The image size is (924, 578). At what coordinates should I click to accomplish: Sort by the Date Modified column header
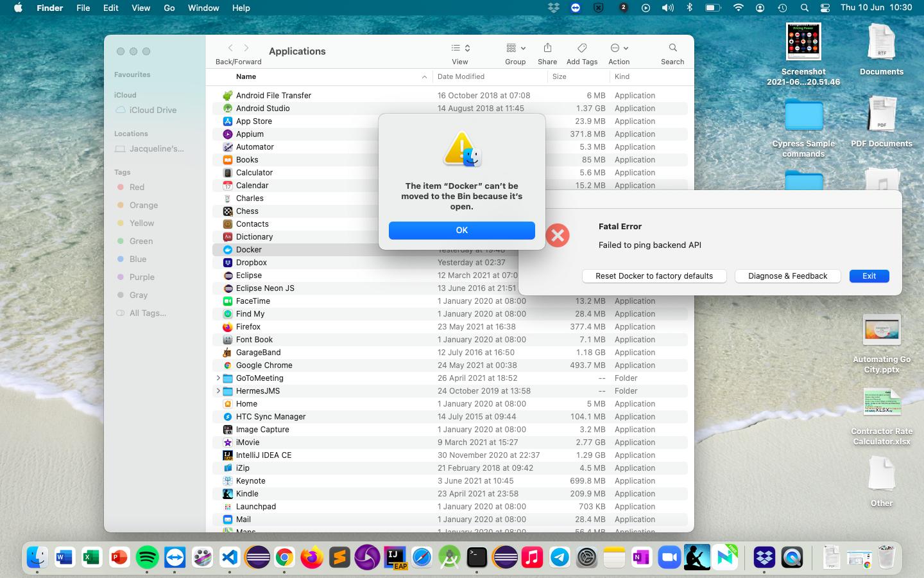[461, 77]
